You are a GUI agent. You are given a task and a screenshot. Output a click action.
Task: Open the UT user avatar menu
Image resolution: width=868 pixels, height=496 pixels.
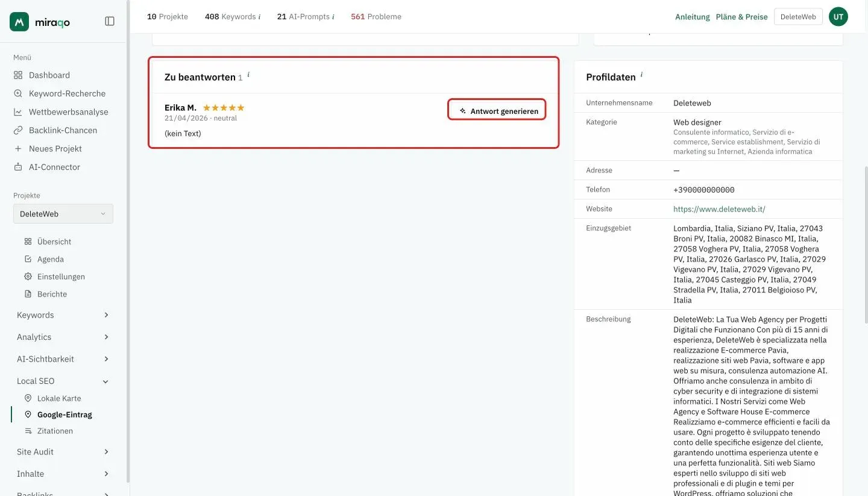(838, 17)
